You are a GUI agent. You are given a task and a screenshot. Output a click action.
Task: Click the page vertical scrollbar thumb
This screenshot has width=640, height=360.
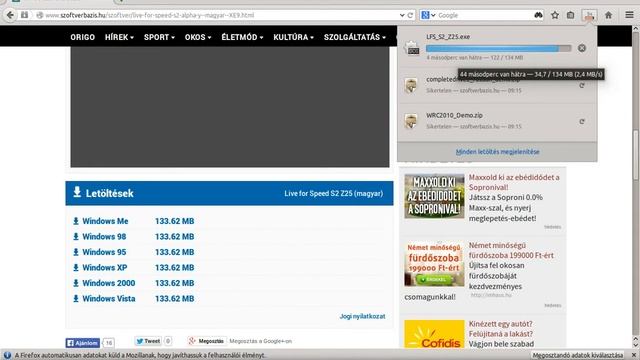point(636,155)
